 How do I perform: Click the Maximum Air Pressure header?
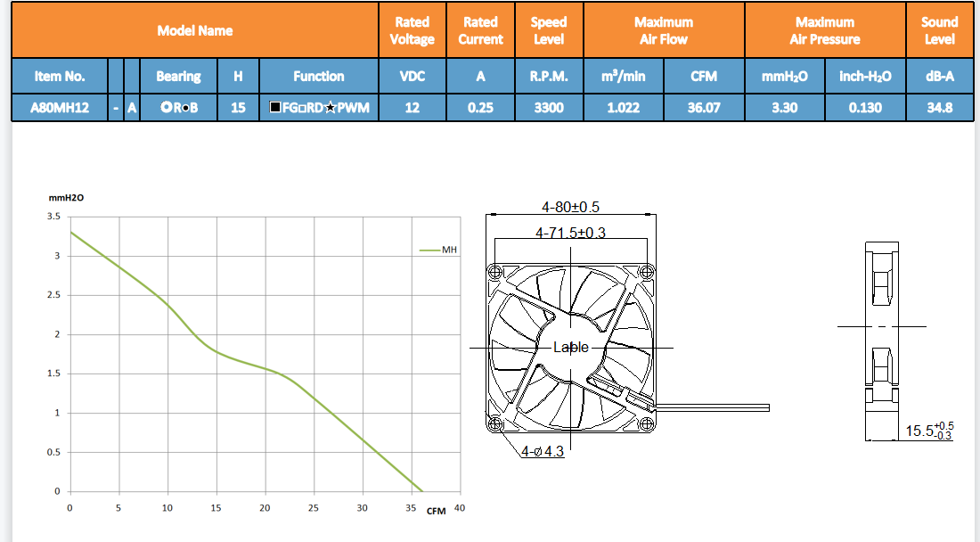[x=824, y=30]
